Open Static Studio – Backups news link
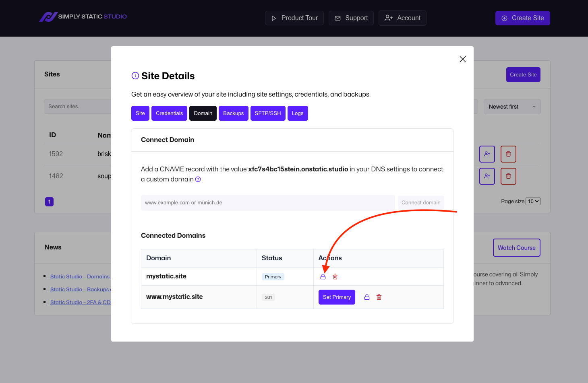 pyautogui.click(x=81, y=290)
